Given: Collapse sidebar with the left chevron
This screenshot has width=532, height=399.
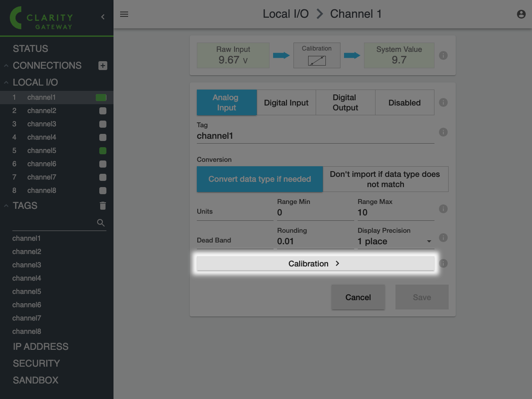Looking at the screenshot, I should coord(103,17).
